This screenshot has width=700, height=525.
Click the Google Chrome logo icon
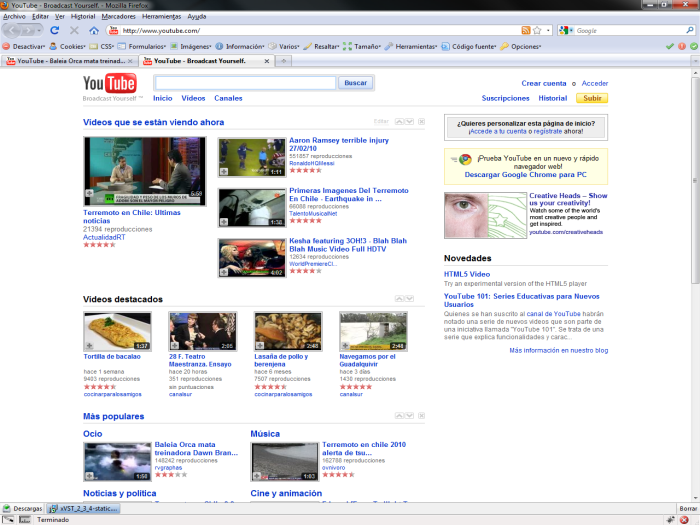click(x=465, y=159)
